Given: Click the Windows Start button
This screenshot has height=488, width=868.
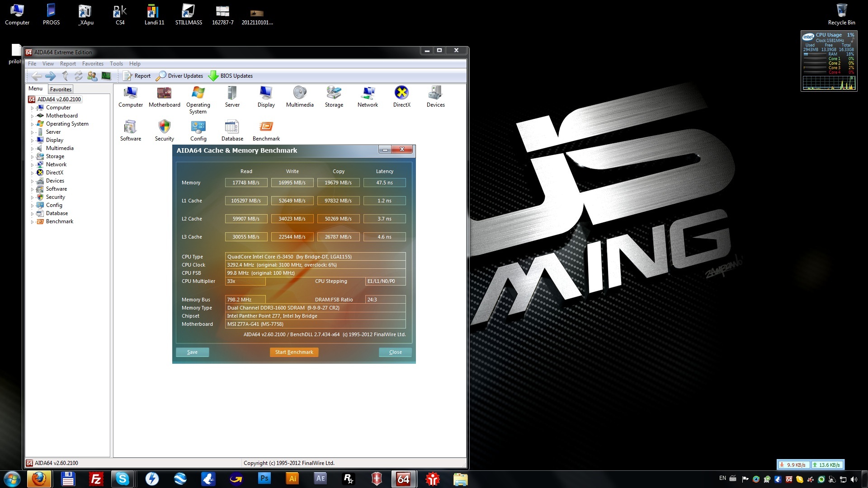Looking at the screenshot, I should click(x=12, y=479).
